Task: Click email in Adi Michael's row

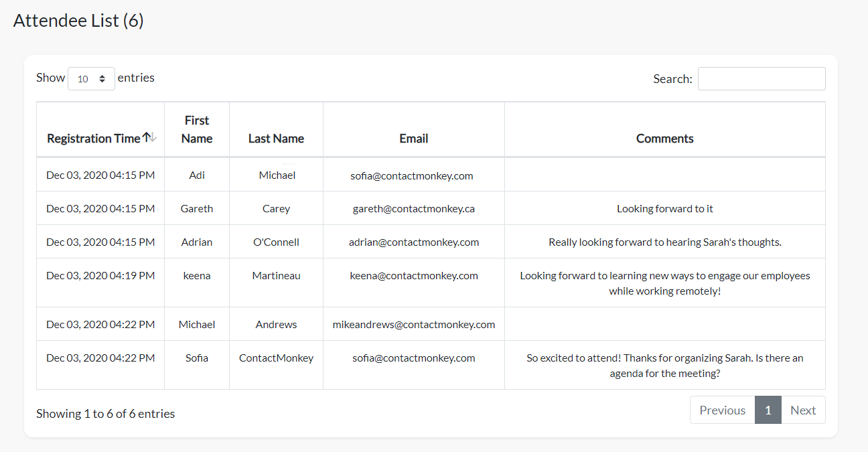Action: click(412, 176)
